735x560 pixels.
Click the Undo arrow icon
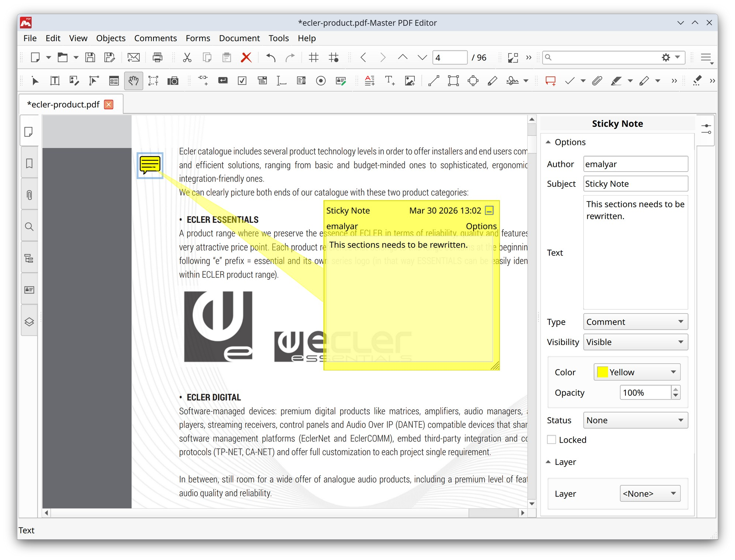point(271,57)
